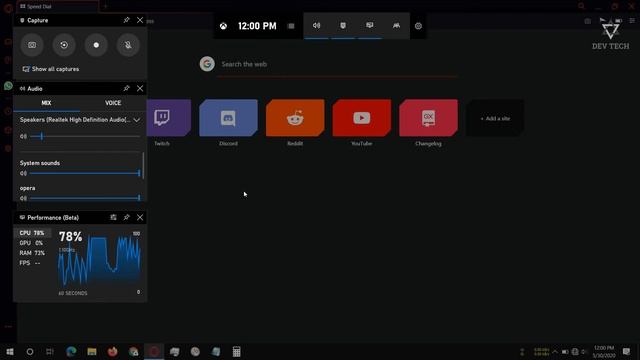The width and height of the screenshot is (640, 360).
Task: Close the Performance widget
Action: (x=140, y=218)
